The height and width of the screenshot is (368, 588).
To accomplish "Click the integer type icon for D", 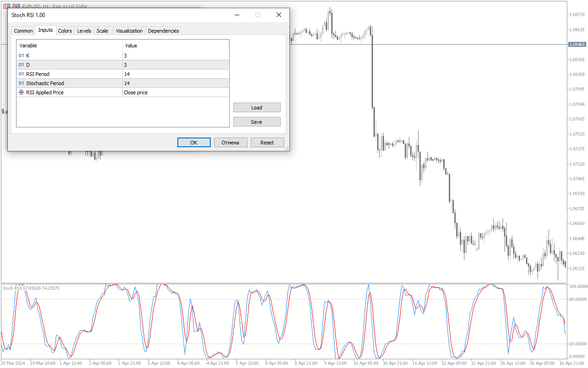I will click(x=21, y=65).
